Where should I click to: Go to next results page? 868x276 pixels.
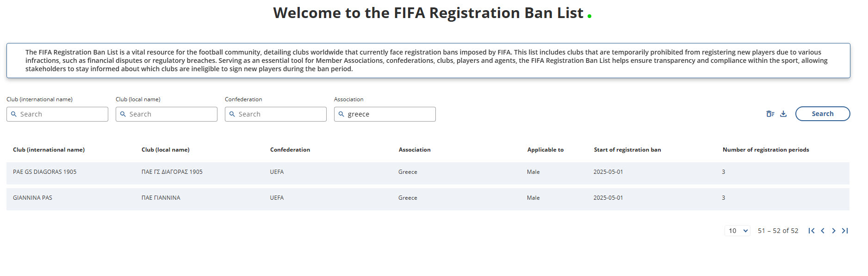pyautogui.click(x=834, y=231)
